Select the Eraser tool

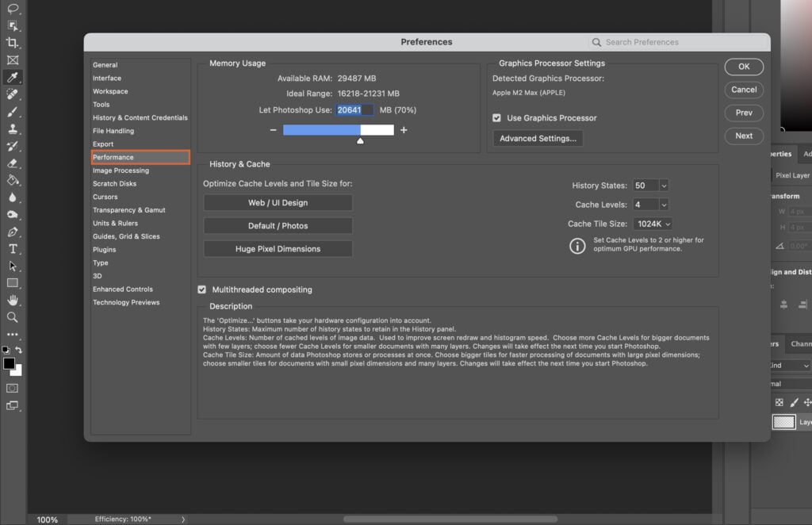click(x=13, y=163)
